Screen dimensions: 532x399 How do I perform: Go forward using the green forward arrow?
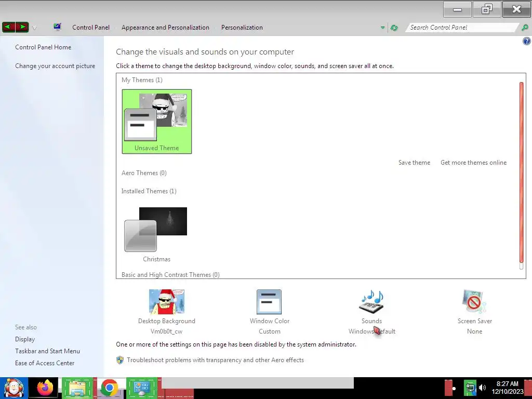pos(22,27)
